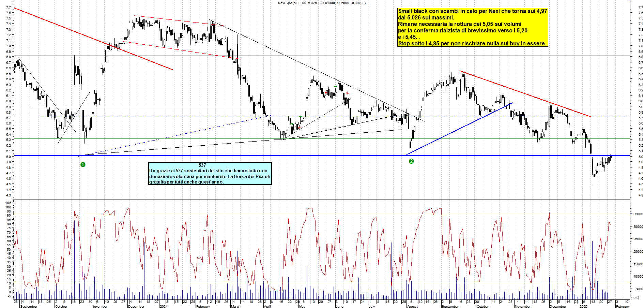Click the '30000' volume scale label

pyautogui.click(x=638, y=227)
